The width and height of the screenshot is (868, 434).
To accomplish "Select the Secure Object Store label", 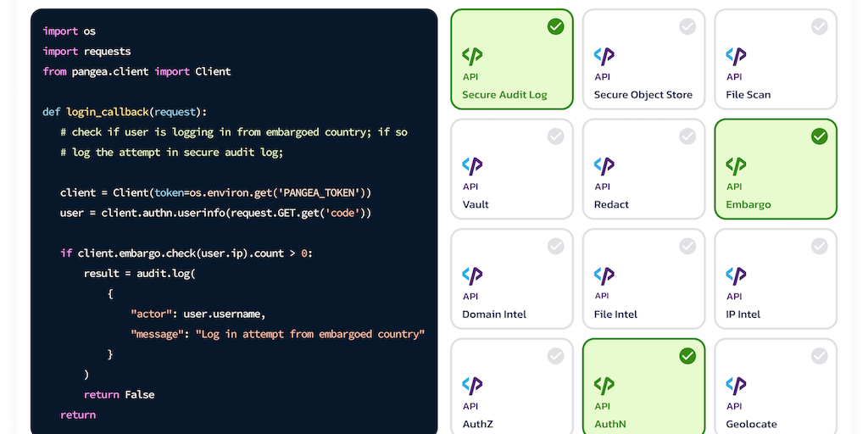I will [x=643, y=95].
